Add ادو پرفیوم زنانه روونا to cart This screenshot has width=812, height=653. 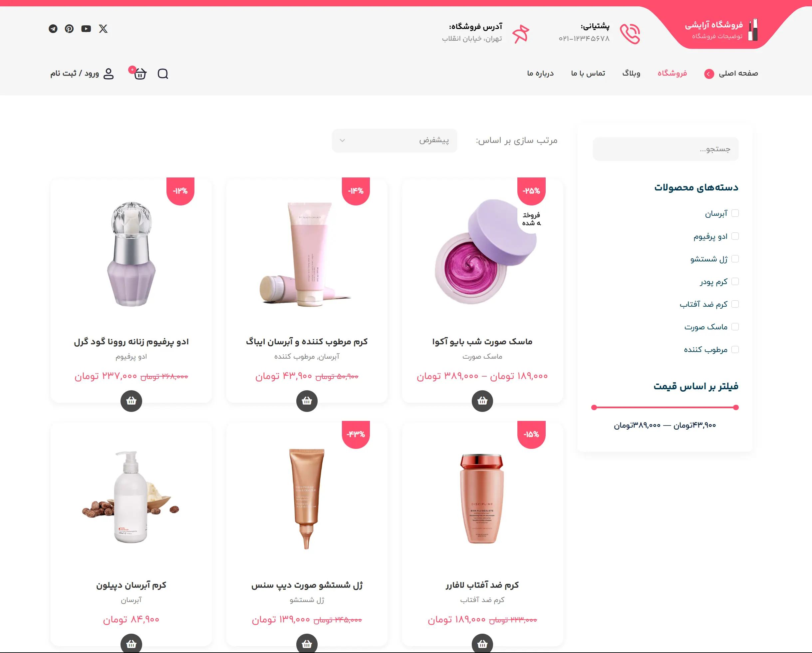point(131,401)
